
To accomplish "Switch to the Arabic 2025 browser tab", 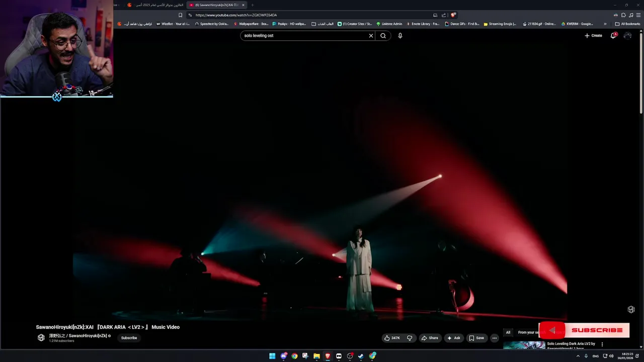I will (x=156, y=5).
